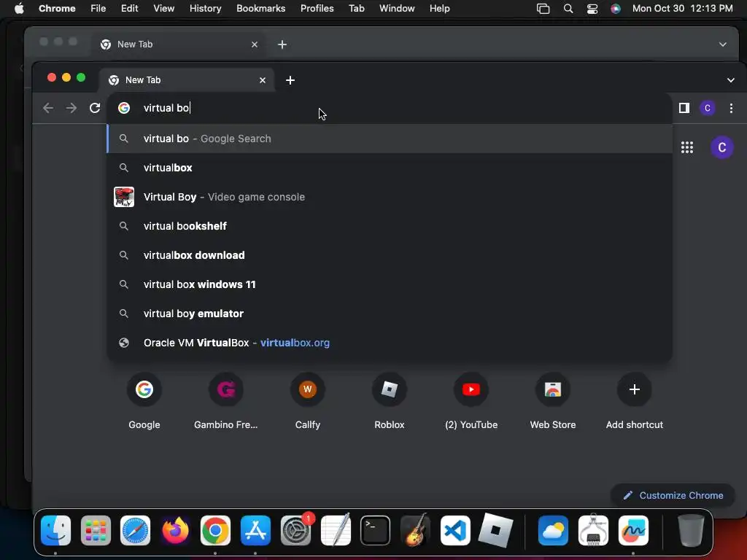Open the Edit menu
The image size is (747, 560).
coord(129,8)
